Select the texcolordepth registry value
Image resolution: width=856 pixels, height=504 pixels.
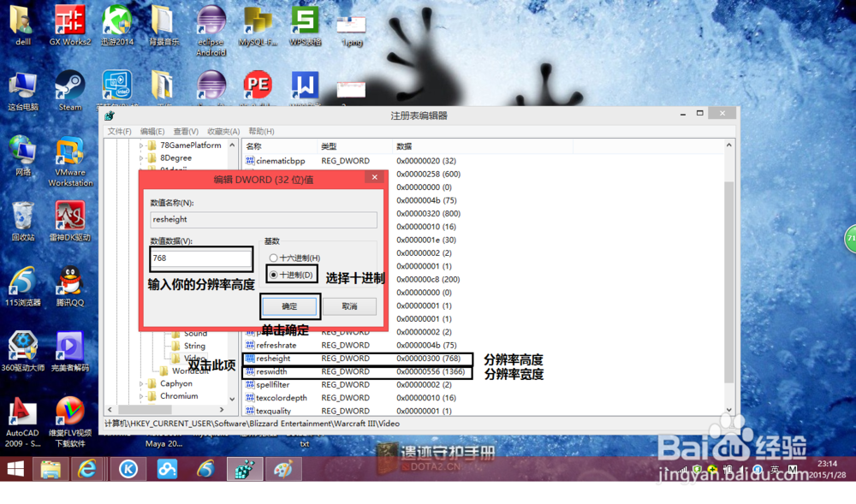click(x=281, y=398)
